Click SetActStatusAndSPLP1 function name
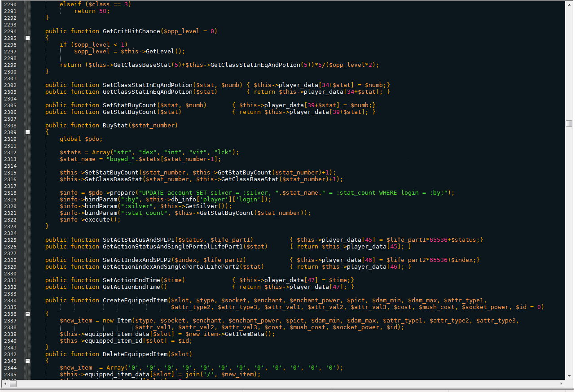The width and height of the screenshot is (575, 392). point(139,240)
